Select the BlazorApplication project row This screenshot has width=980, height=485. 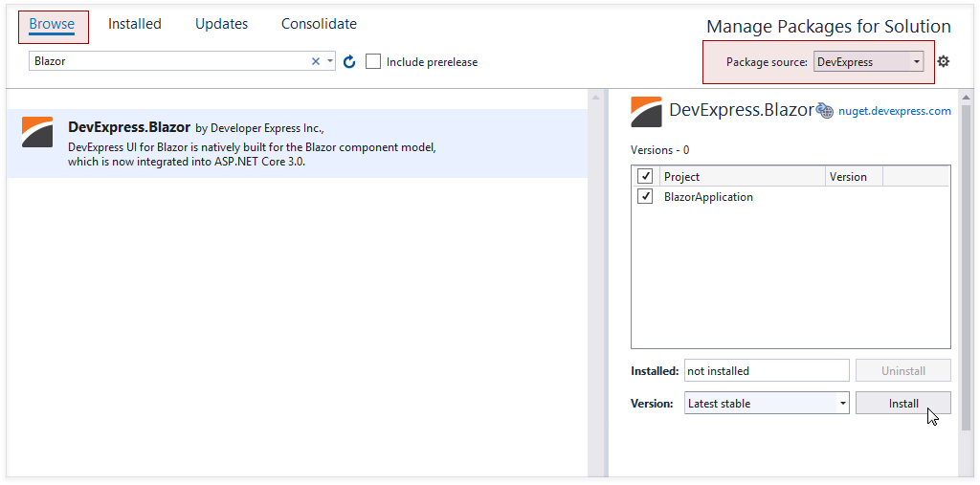click(x=791, y=197)
